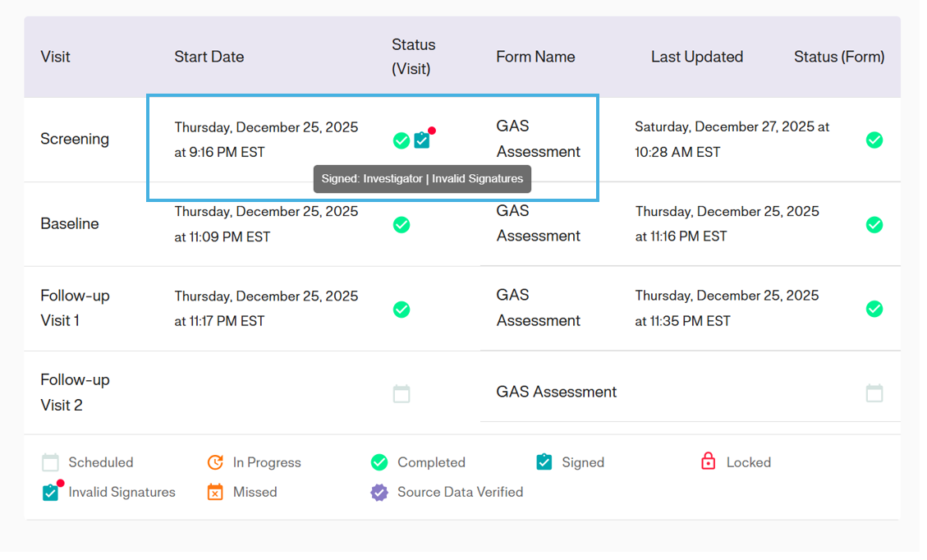Open the Screening GAS Assessment form

tap(538, 139)
